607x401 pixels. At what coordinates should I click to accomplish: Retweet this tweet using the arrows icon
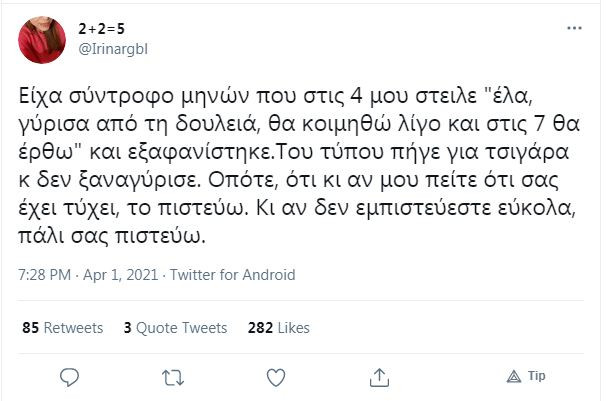pyautogui.click(x=172, y=377)
